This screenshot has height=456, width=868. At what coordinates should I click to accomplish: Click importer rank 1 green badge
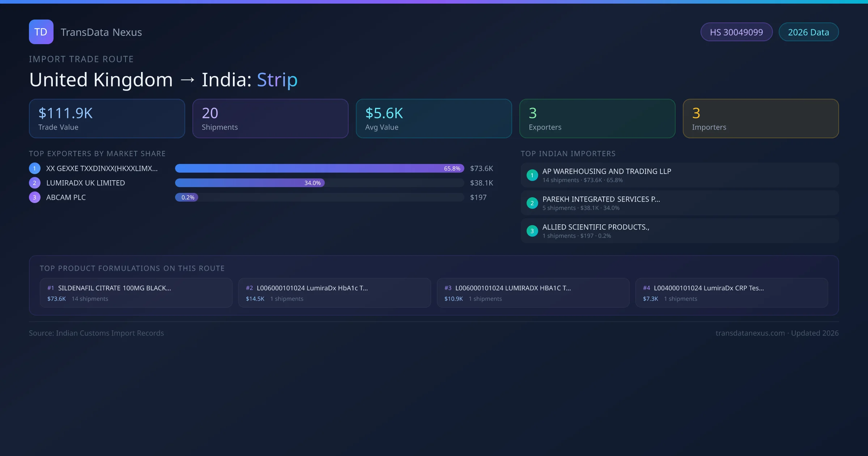(532, 175)
